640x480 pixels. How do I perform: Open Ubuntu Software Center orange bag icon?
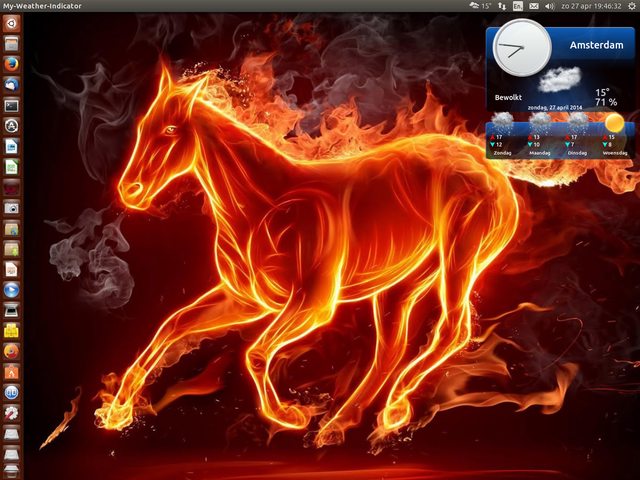coord(11,372)
